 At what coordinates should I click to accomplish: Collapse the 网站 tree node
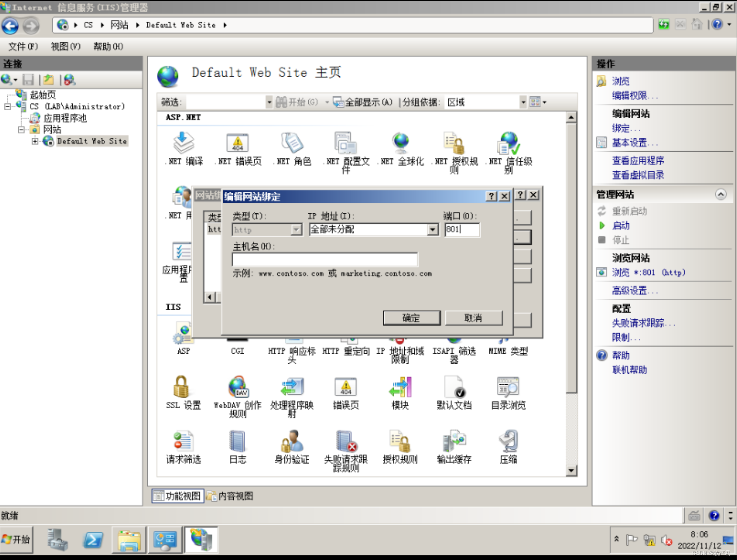(21, 130)
